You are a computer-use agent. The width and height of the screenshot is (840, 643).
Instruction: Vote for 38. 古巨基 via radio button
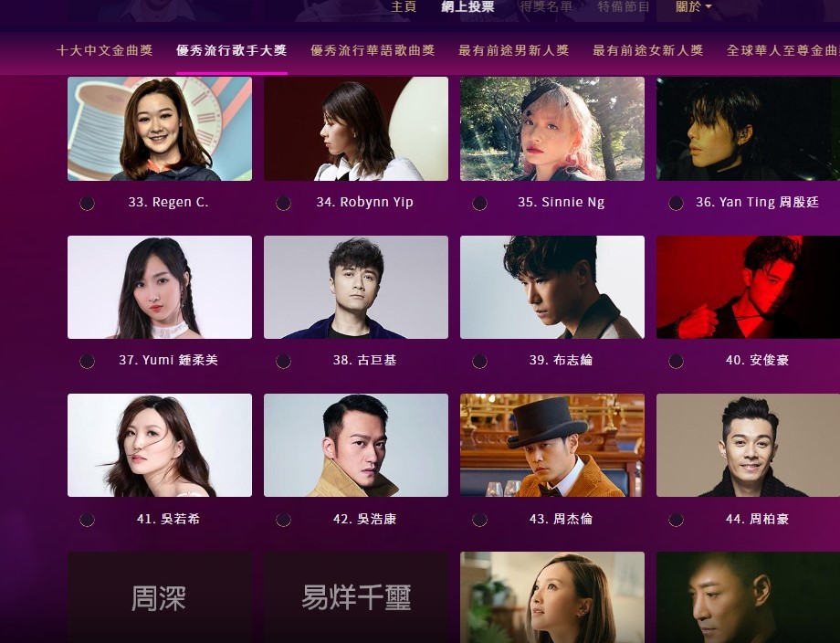[x=283, y=361]
